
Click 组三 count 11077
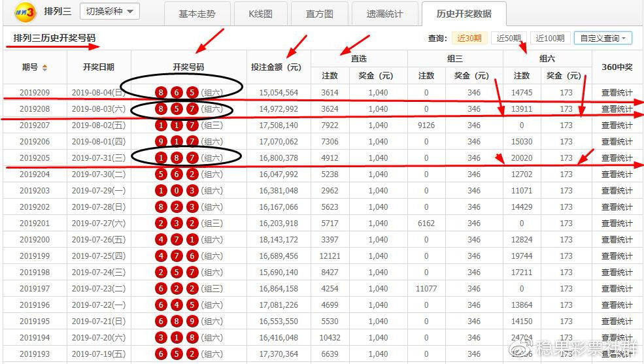point(426,288)
